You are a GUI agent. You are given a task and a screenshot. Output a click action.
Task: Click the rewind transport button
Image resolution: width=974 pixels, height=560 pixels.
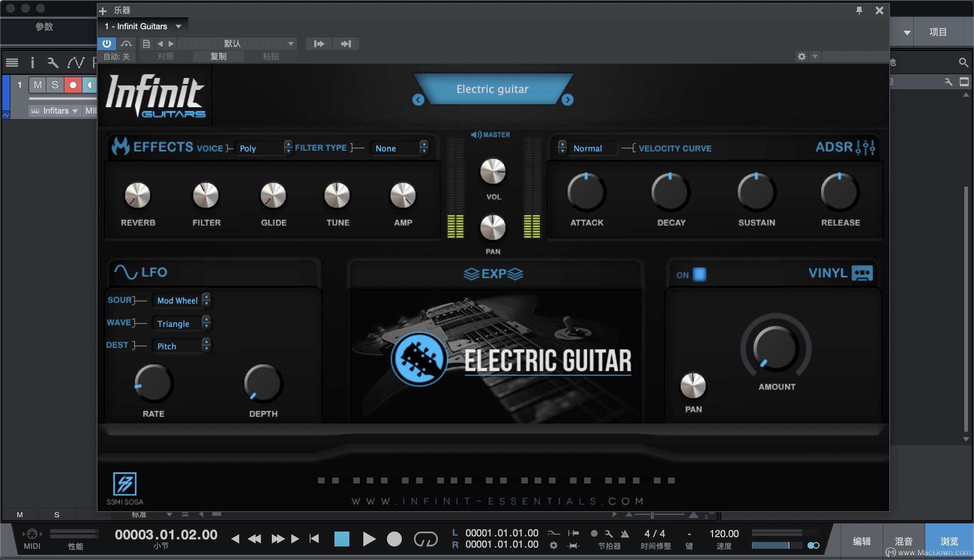click(x=254, y=539)
